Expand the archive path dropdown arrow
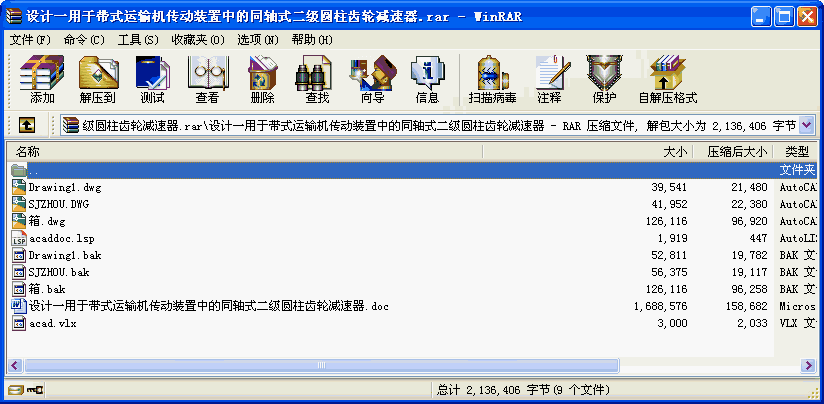 (807, 125)
